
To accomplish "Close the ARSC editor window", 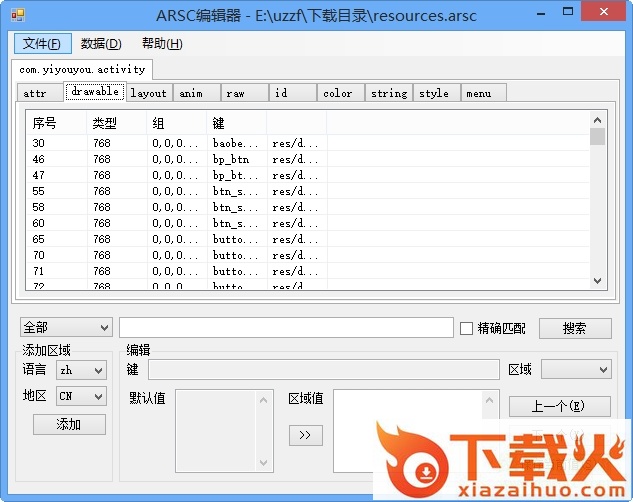I will point(604,12).
